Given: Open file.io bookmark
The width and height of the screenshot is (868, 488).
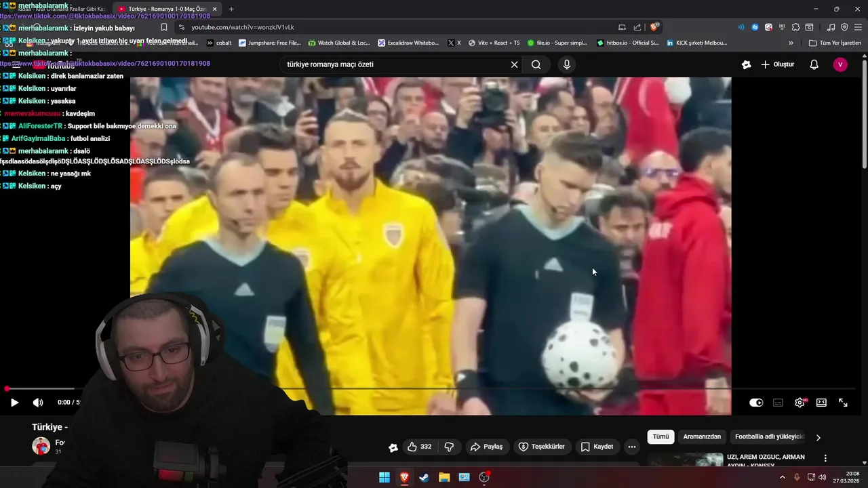Looking at the screenshot, I should 557,43.
